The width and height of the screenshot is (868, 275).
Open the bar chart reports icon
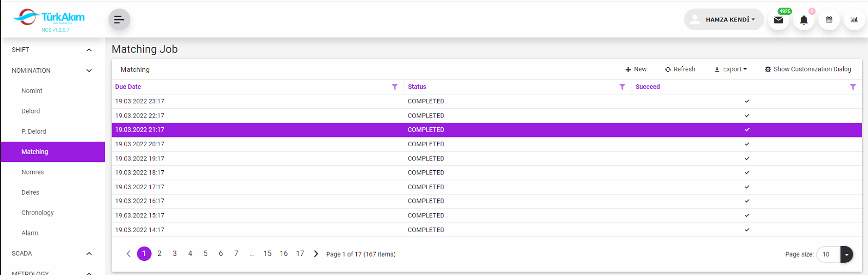tap(854, 20)
